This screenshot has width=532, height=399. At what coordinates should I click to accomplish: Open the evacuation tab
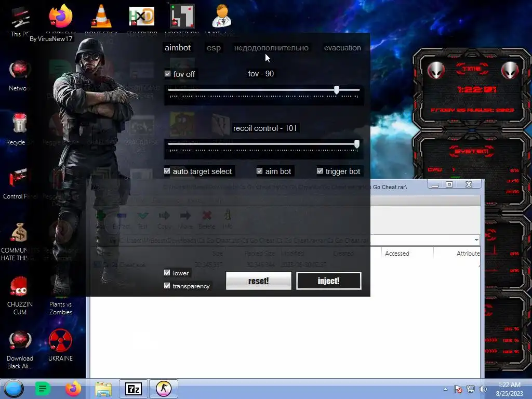[342, 48]
